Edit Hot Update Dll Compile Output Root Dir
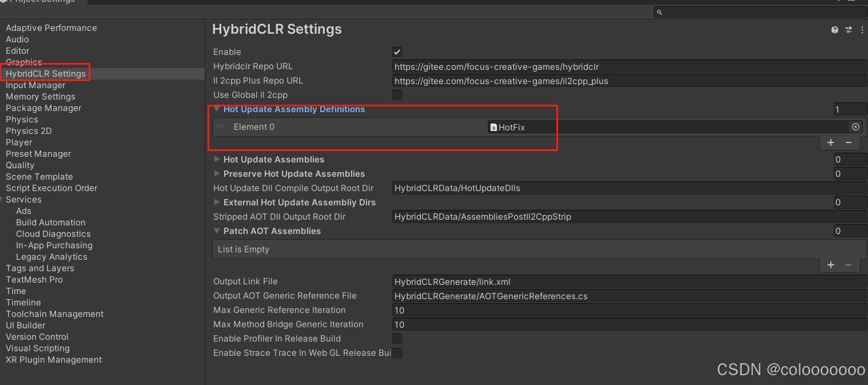Screen dimensions: 868x385 pyautogui.click(x=630, y=188)
